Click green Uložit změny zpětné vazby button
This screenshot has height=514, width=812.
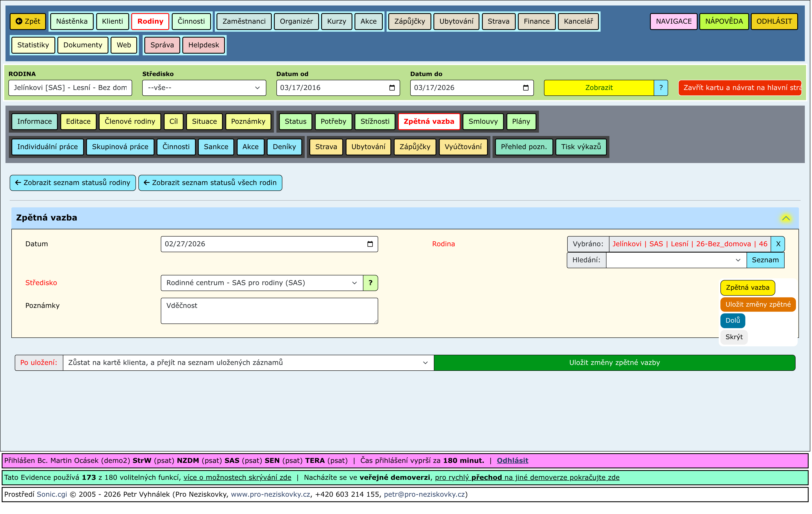point(614,363)
